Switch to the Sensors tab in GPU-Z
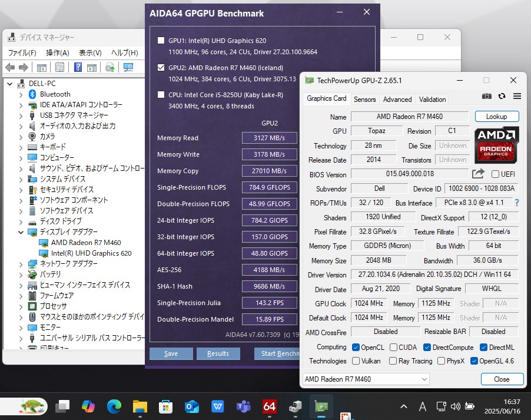The image size is (531, 420). point(365,100)
